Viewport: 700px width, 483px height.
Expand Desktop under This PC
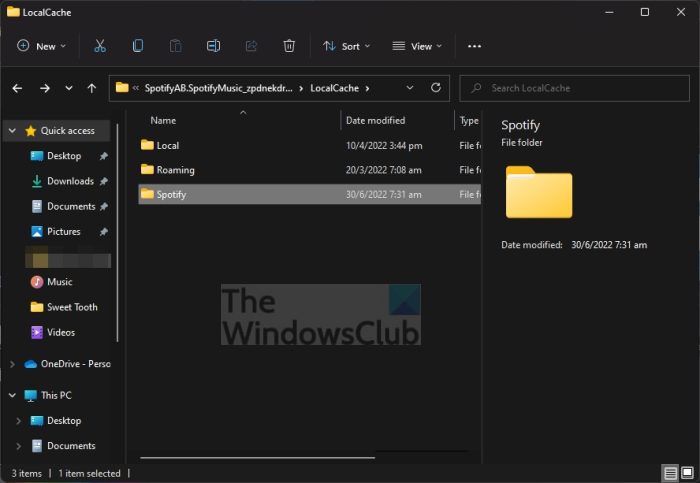tap(18, 421)
